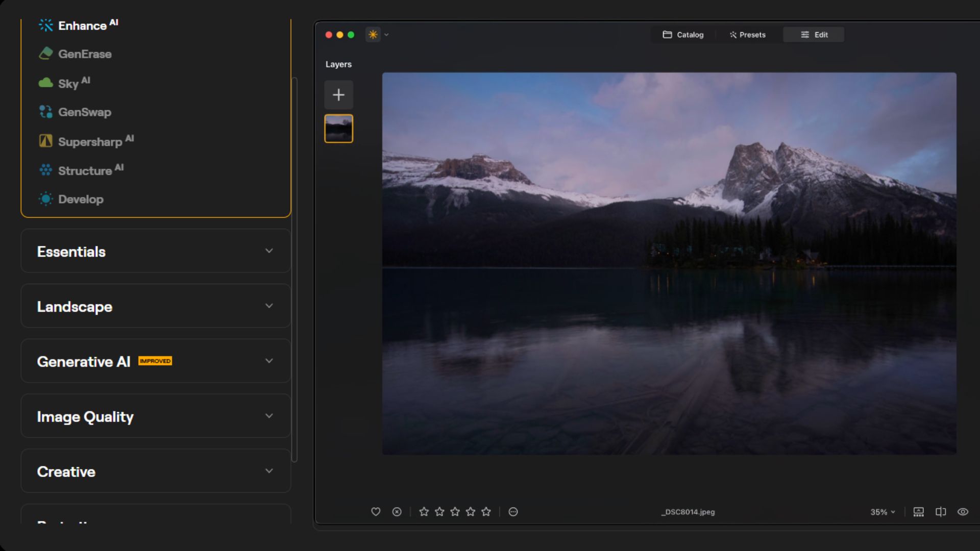Rate the photo two stars

pos(439,512)
